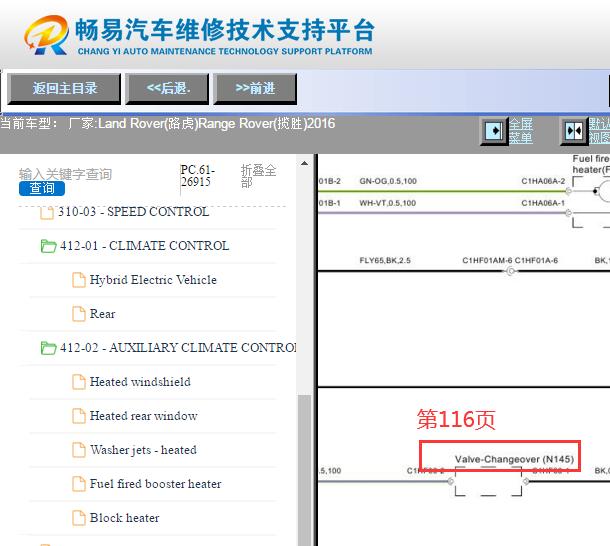The image size is (610, 546).
Task: Click the default view arrows icon
Action: point(574,131)
